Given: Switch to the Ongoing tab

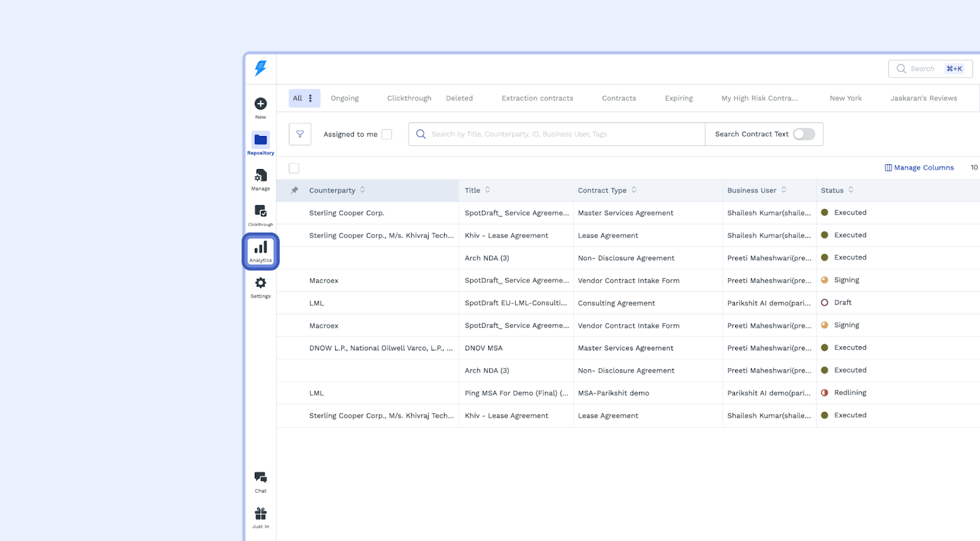Looking at the screenshot, I should (345, 98).
